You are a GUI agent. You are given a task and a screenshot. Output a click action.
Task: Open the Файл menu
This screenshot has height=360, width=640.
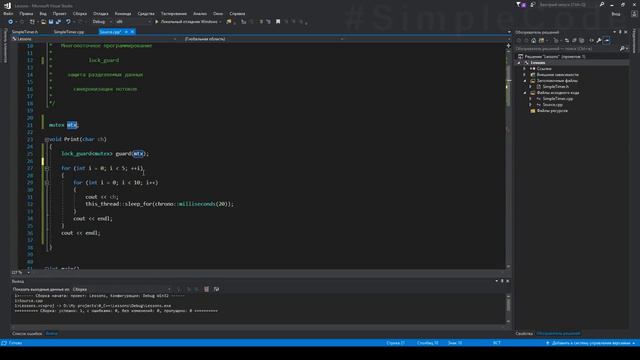coord(8,13)
